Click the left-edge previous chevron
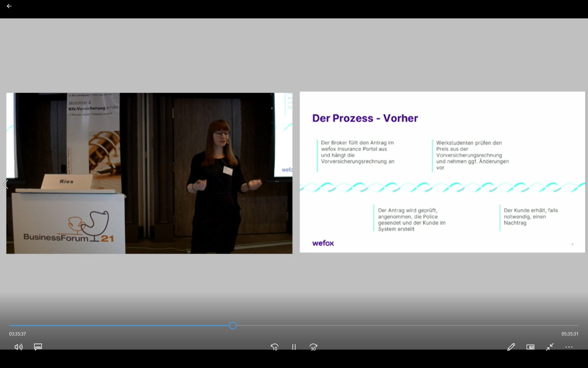Viewport: 588px width, 368px height. (6, 184)
